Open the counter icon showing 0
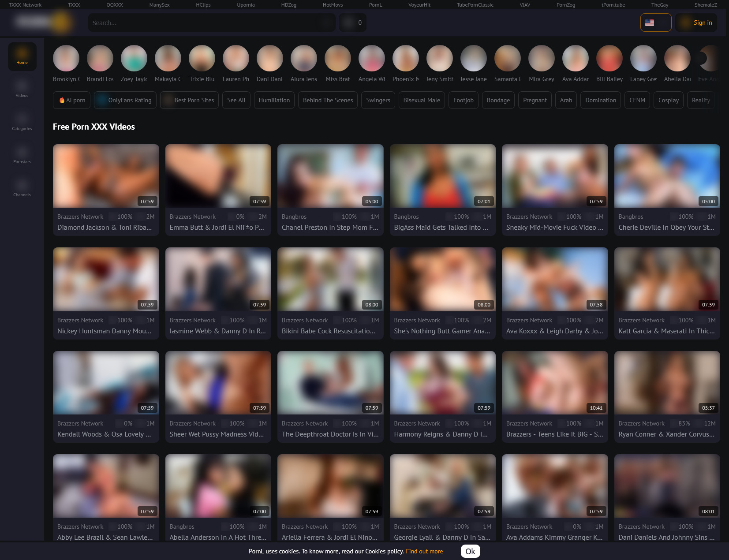729x560 pixels. pyautogui.click(x=353, y=22)
